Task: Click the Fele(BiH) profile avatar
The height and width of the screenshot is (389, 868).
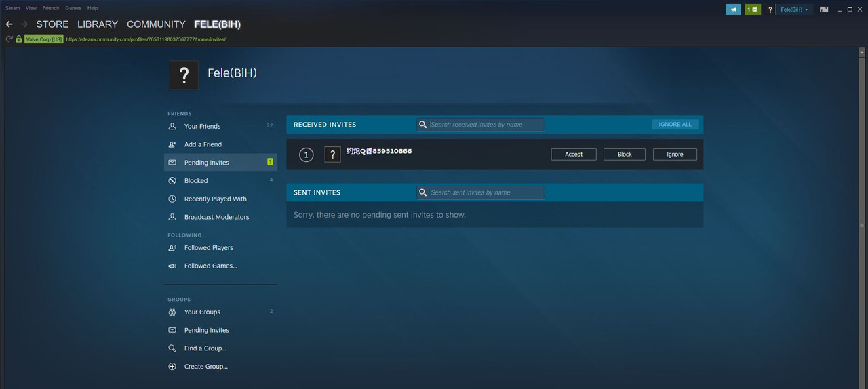Action: (184, 75)
